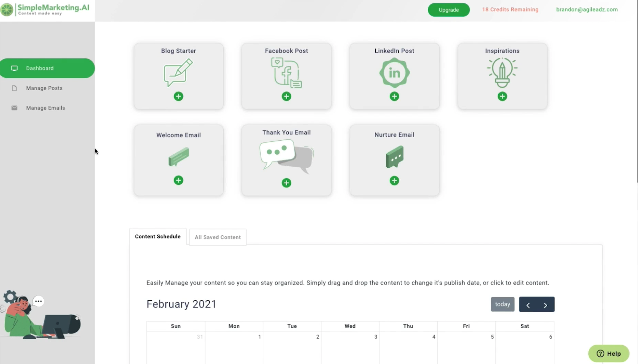The width and height of the screenshot is (638, 364).
Task: Click the Facebook Post plus icon
Action: (286, 96)
